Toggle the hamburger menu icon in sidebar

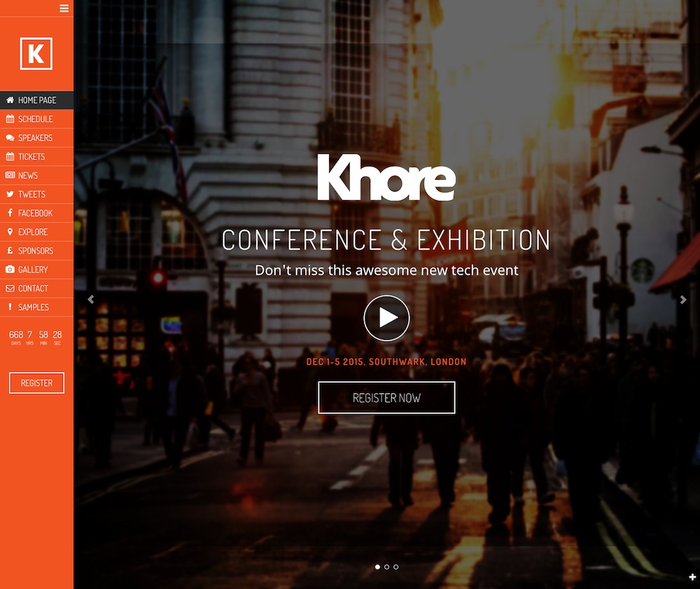64,8
